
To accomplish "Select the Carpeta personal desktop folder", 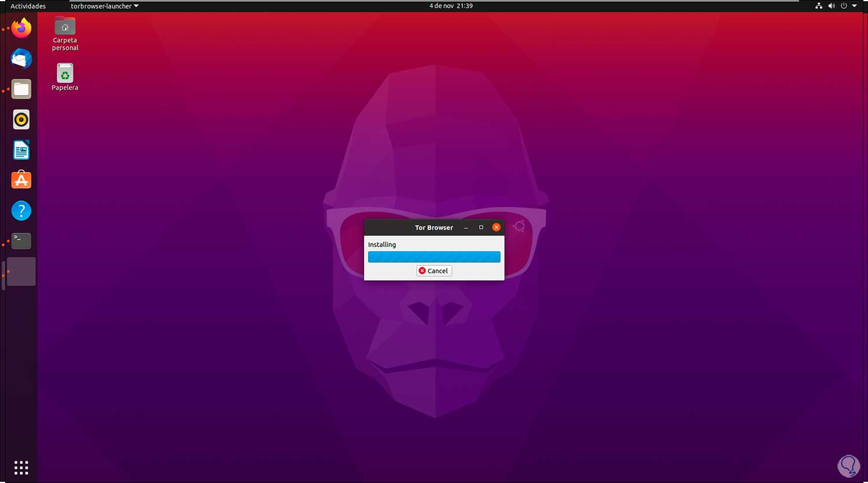I will coord(65,34).
